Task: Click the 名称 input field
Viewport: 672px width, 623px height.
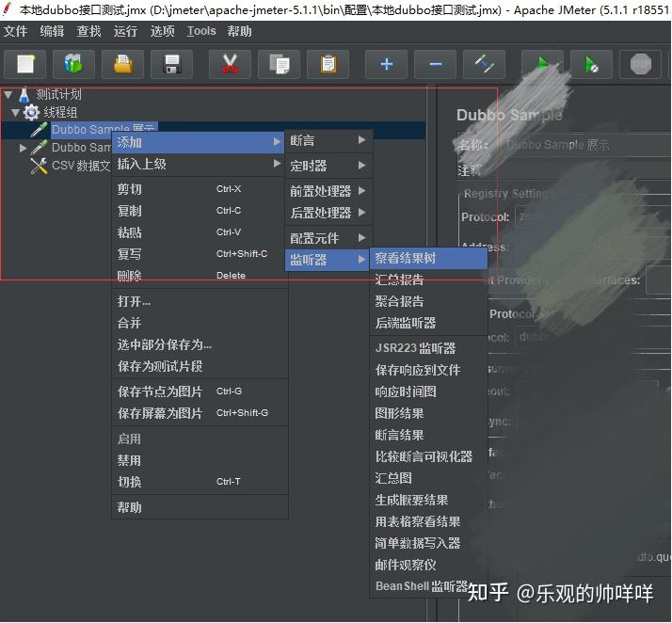Action: point(585,145)
